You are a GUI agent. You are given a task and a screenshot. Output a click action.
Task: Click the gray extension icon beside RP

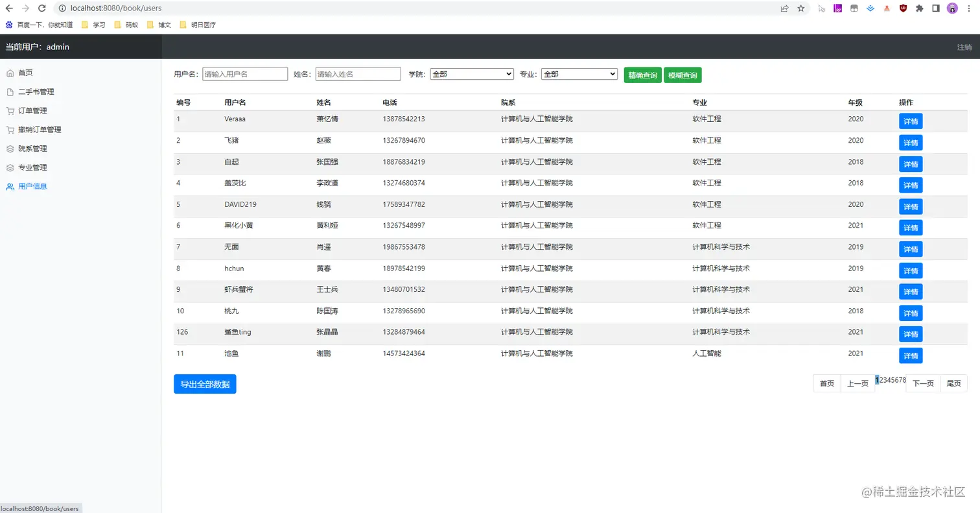click(854, 8)
